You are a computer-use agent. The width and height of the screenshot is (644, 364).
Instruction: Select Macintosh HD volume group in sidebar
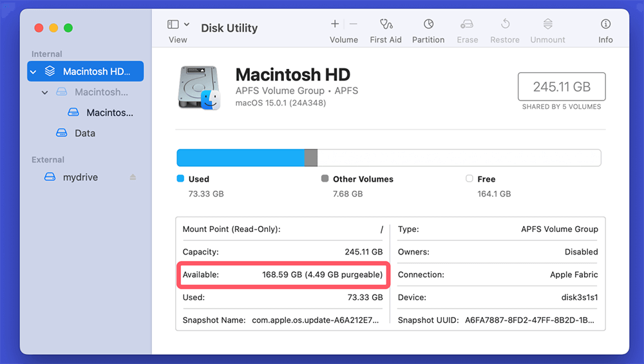click(x=86, y=72)
